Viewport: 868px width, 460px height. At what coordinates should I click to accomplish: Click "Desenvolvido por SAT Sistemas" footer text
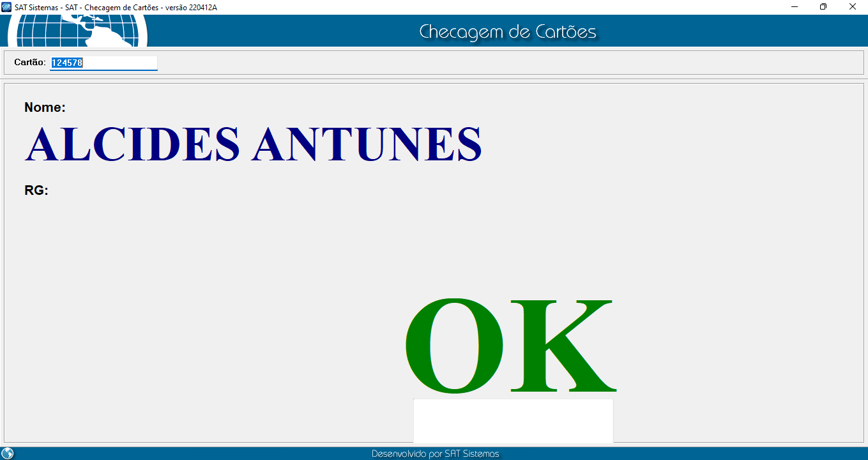tap(435, 454)
